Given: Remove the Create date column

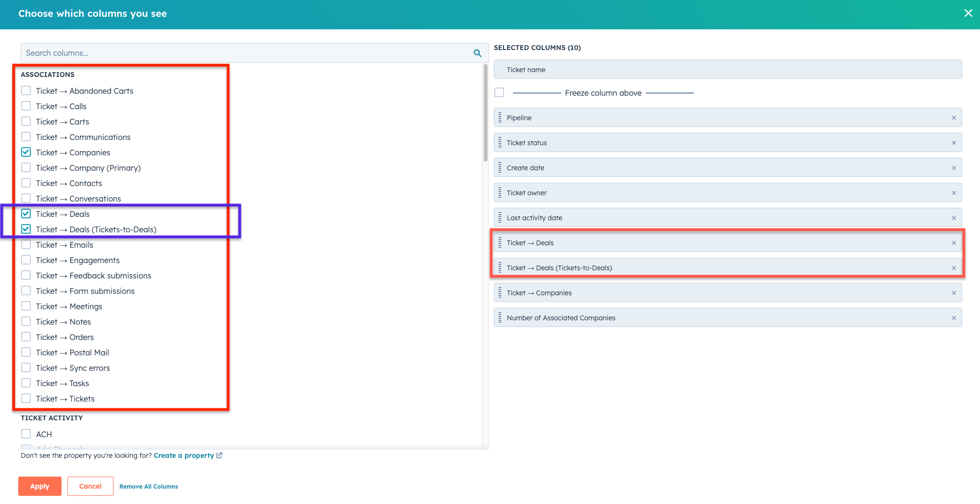Looking at the screenshot, I should (x=954, y=168).
